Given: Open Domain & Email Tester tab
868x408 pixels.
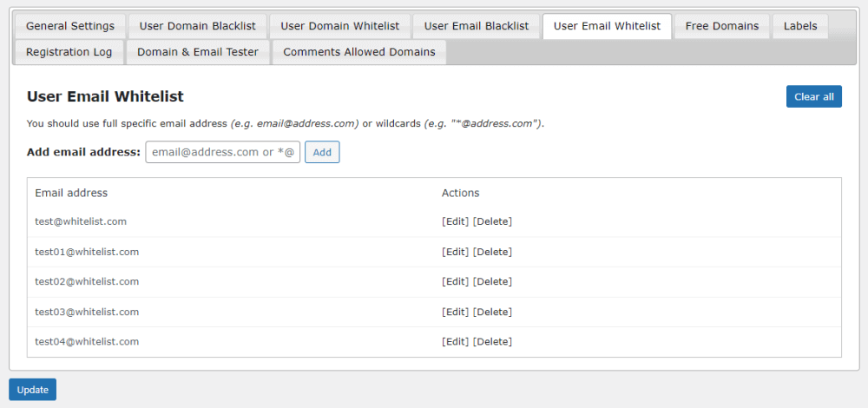Looking at the screenshot, I should [198, 52].
